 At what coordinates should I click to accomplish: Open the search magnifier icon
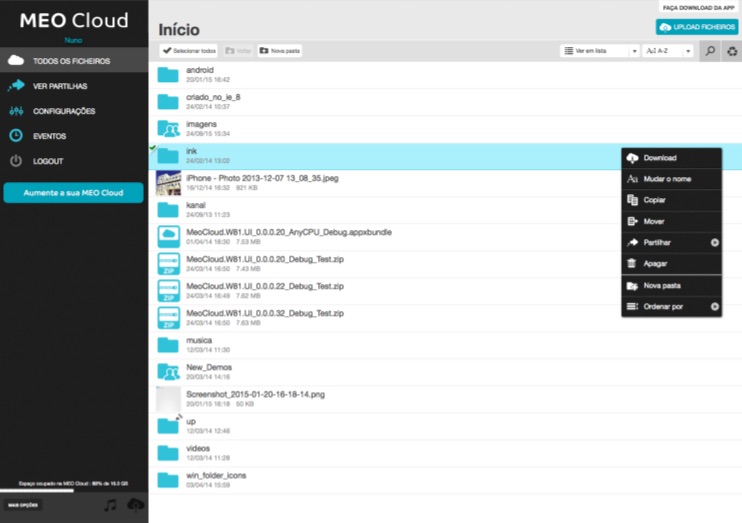point(710,51)
